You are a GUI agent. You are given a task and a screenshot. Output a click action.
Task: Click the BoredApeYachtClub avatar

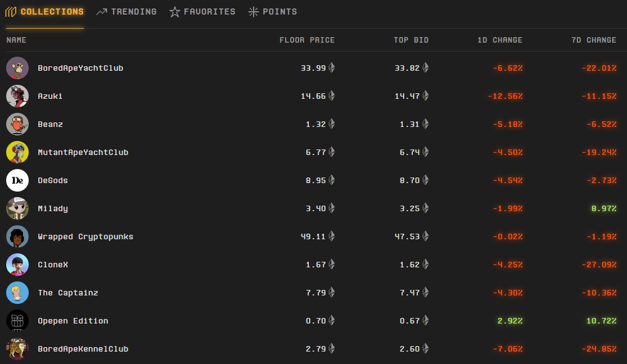tap(17, 68)
